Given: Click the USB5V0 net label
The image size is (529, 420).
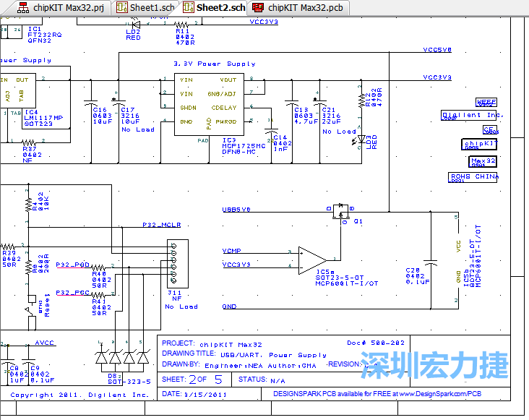Looking at the screenshot, I should (x=236, y=210).
